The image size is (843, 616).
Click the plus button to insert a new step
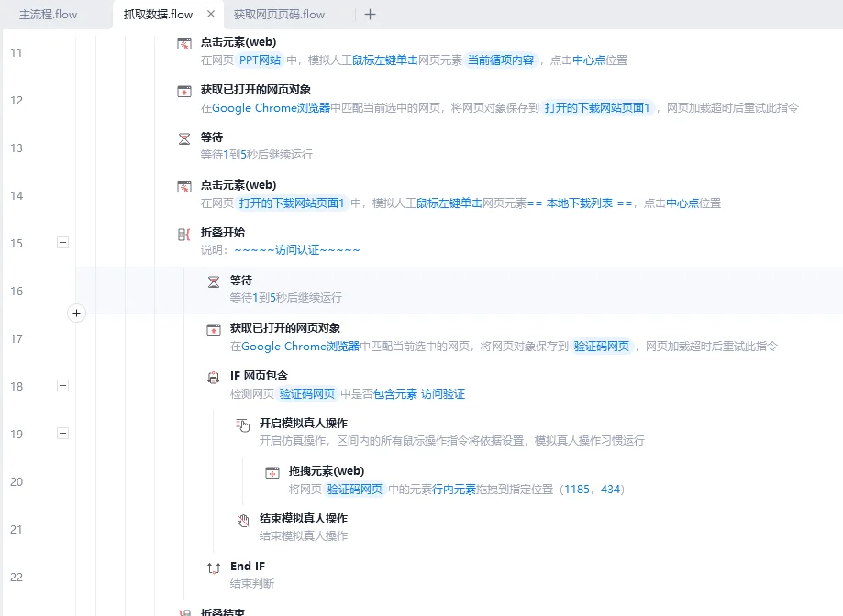pos(76,313)
